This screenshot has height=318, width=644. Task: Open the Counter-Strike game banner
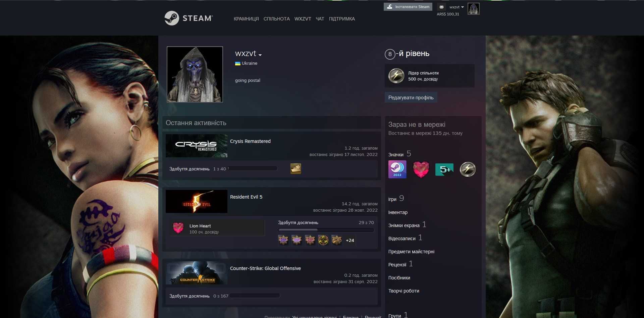(x=197, y=273)
